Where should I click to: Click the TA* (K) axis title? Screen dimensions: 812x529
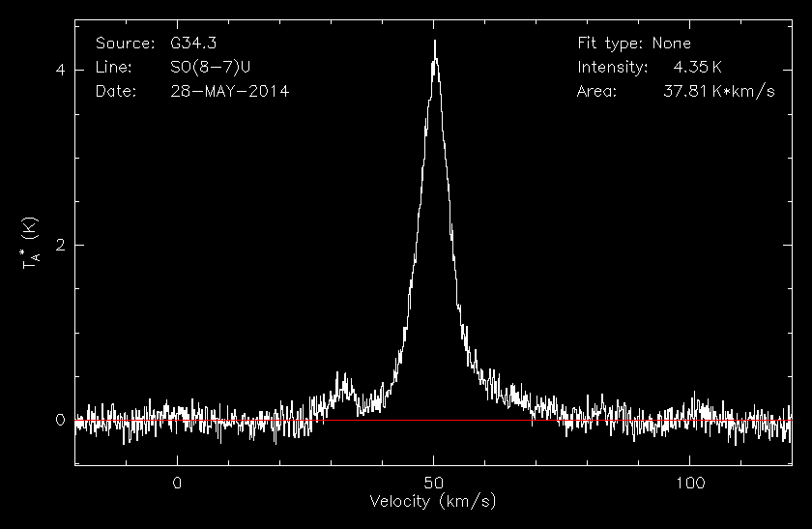(x=30, y=243)
